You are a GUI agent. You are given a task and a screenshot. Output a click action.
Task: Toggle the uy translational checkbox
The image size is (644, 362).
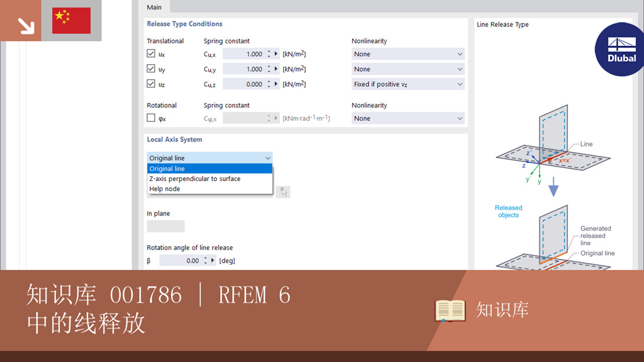[151, 69]
